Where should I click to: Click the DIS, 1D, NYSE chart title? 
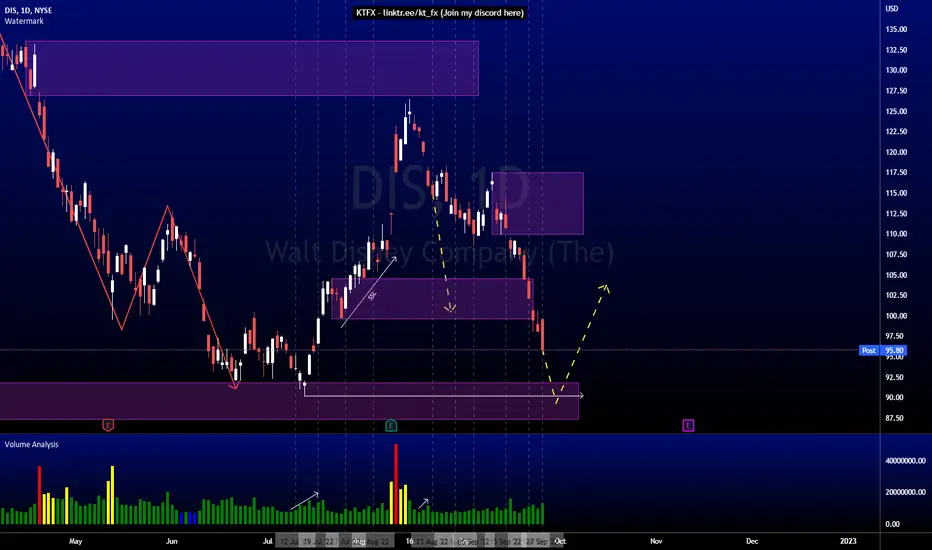pyautogui.click(x=28, y=11)
